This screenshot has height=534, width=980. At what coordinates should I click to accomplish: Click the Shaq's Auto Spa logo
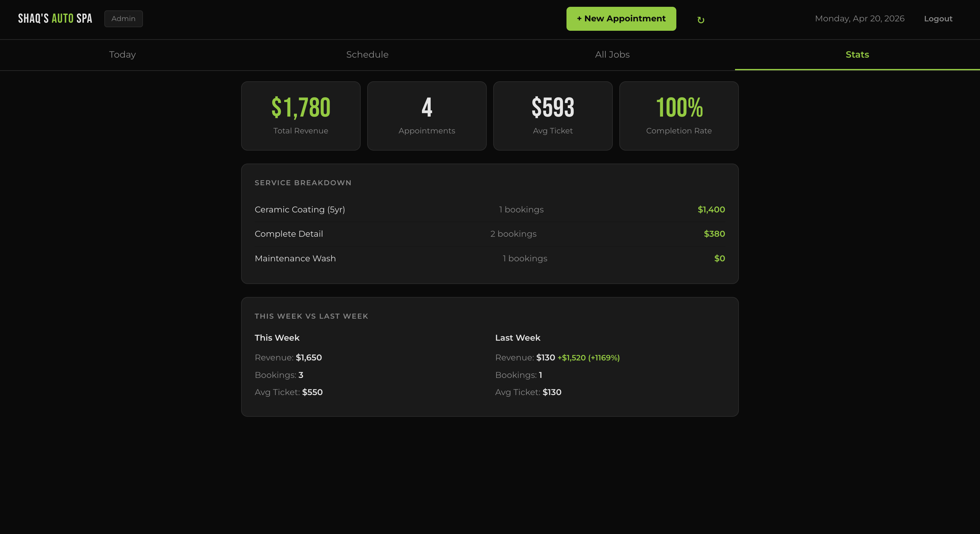tap(55, 19)
